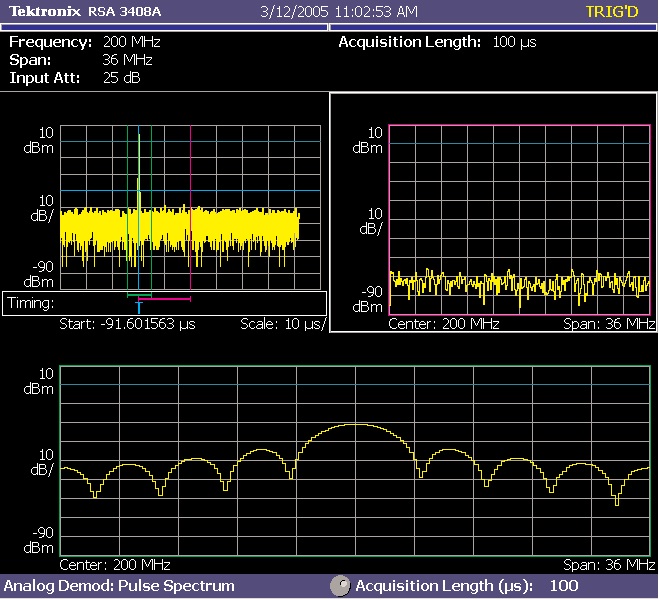Screen dimensions: 659x600
Task: Click the Acquisition Length value 100 in the bottom bar
Action: pyautogui.click(x=564, y=586)
